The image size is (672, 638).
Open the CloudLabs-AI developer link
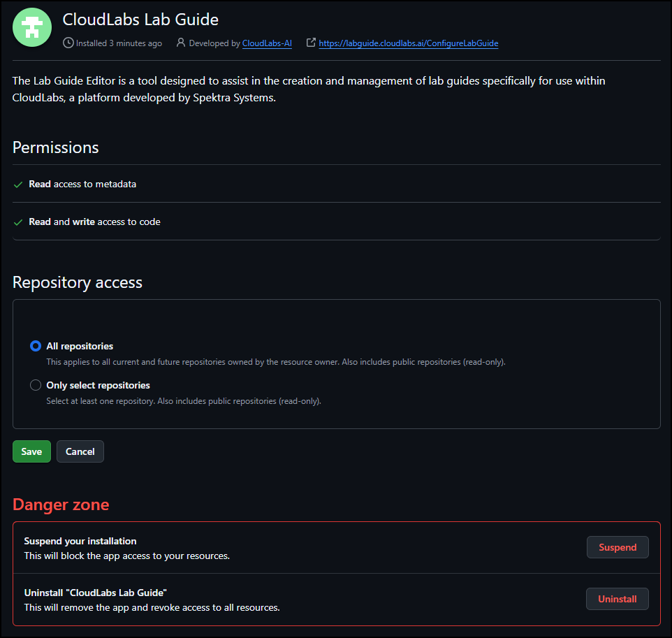267,43
